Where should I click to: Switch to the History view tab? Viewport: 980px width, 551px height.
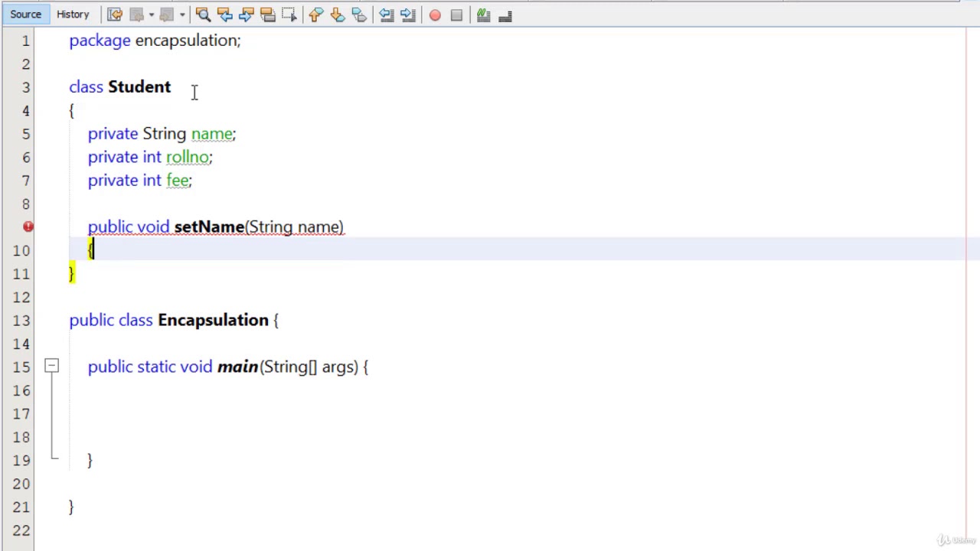(73, 14)
